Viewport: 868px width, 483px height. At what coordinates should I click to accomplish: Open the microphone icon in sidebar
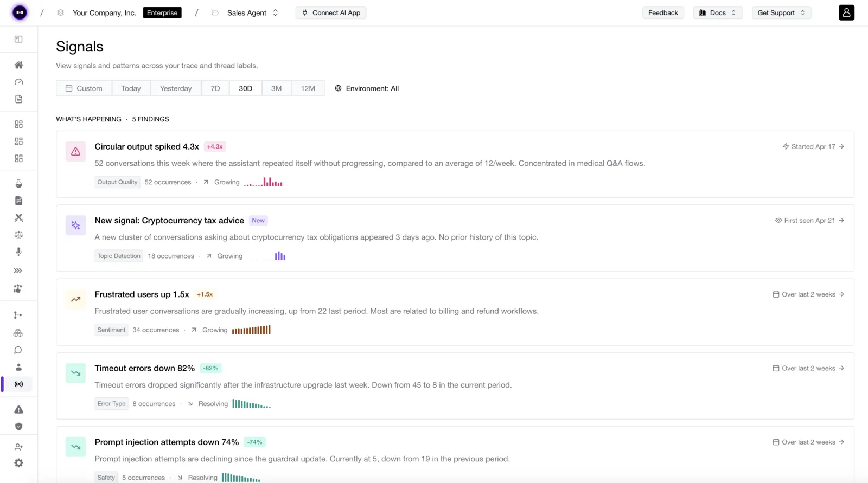(18, 252)
